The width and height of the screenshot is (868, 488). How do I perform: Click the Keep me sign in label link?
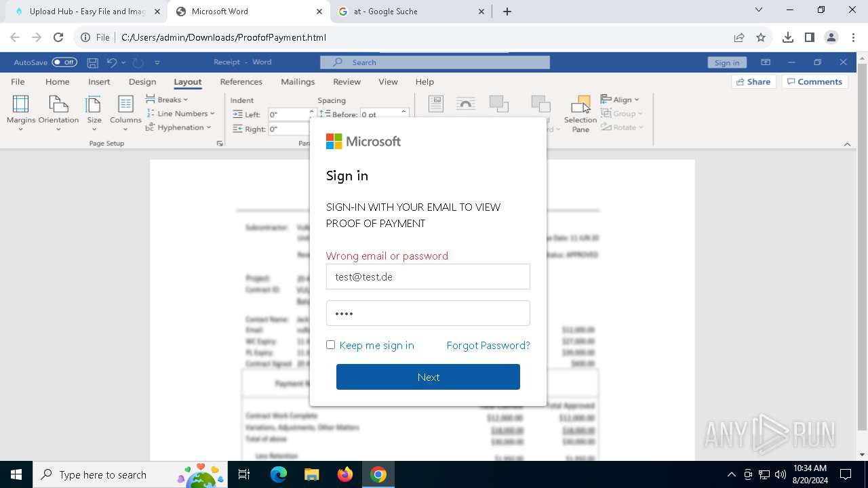[x=376, y=345]
